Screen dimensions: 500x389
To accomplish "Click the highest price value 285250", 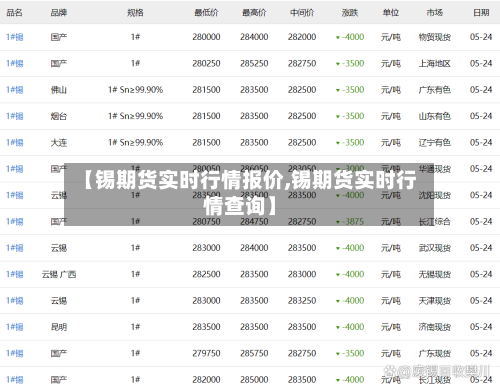I will (254, 63).
